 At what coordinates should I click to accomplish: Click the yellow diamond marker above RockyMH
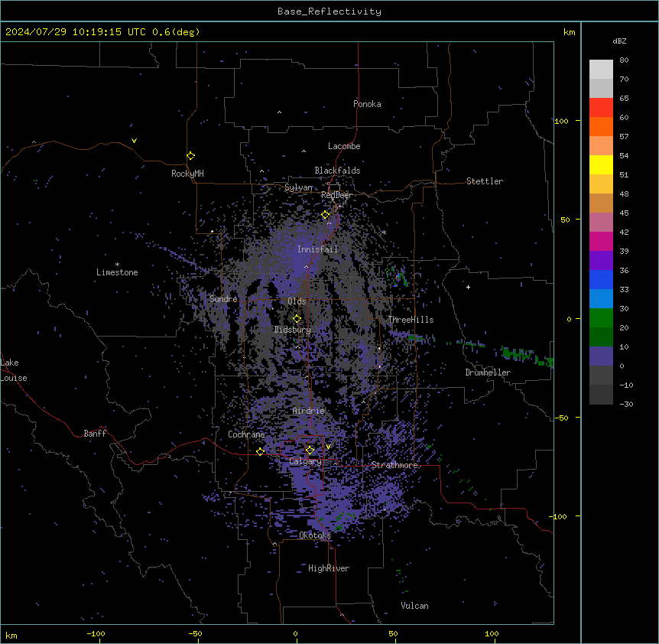click(190, 156)
